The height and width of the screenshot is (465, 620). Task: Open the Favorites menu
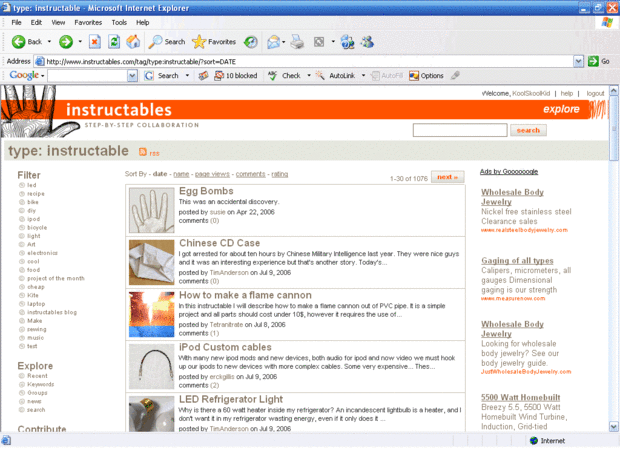click(x=88, y=23)
